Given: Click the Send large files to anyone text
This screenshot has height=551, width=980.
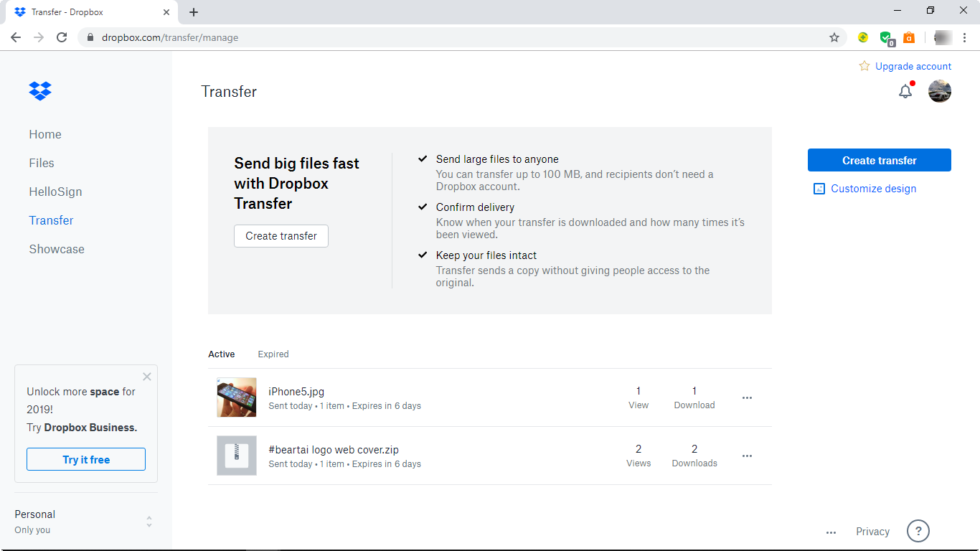Looking at the screenshot, I should [497, 159].
